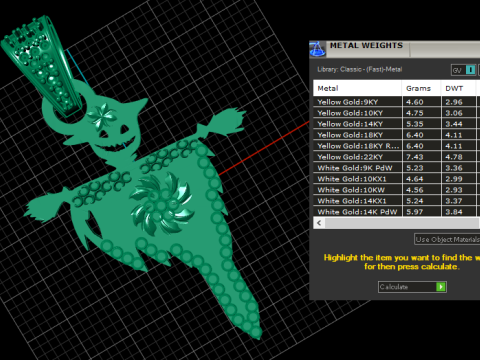The height and width of the screenshot is (360, 480).
Task: Click the Metal column header
Action: tap(357, 88)
